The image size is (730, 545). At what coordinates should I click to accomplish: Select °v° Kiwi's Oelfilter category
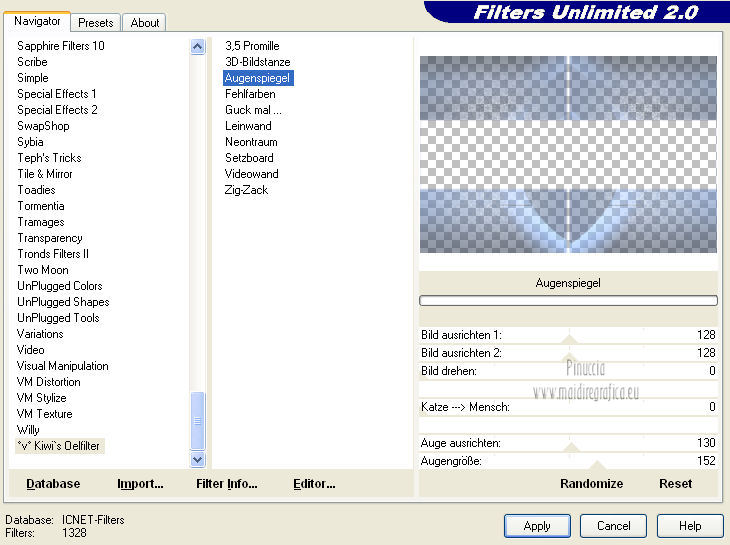point(60,446)
